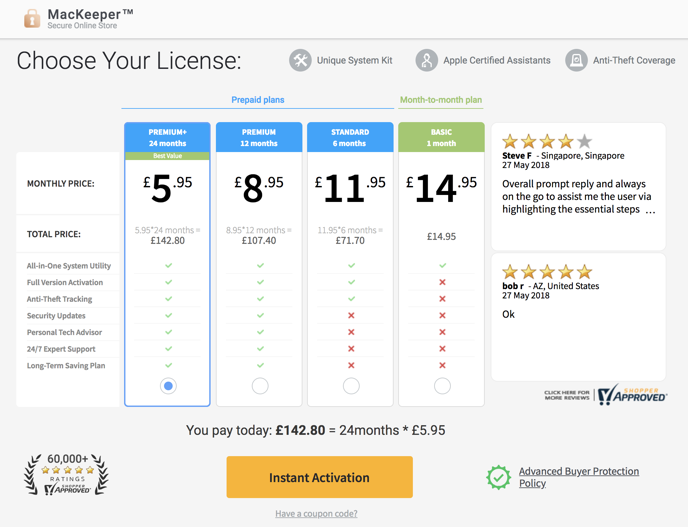Click Standard plan Personal Tech Advisor cross
Screen dimensions: 688x527
(351, 332)
